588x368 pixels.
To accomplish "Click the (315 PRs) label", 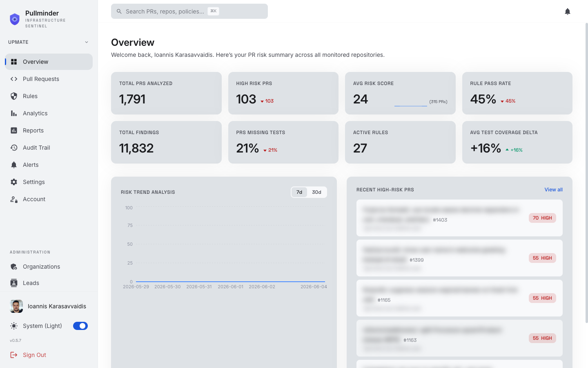I will point(438,102).
